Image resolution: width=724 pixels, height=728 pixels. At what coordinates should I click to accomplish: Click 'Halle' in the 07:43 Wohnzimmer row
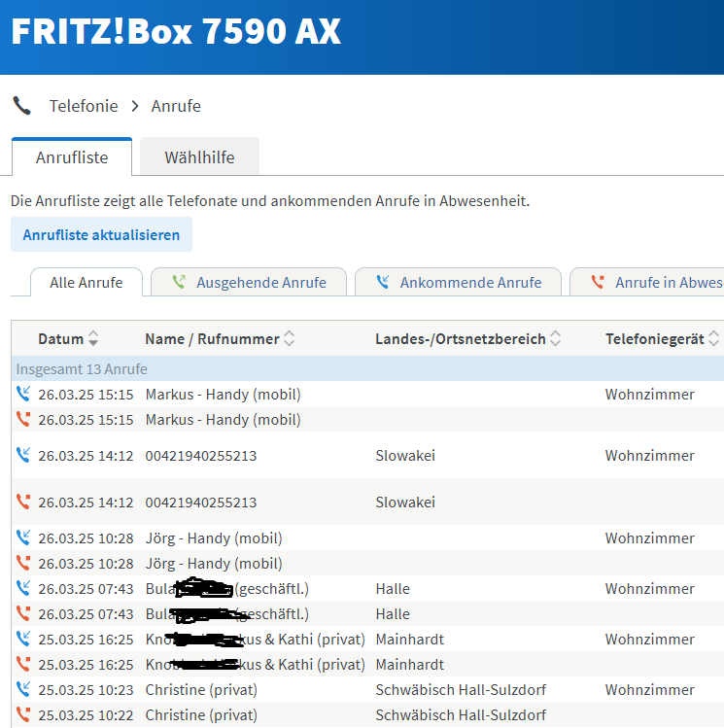[393, 589]
